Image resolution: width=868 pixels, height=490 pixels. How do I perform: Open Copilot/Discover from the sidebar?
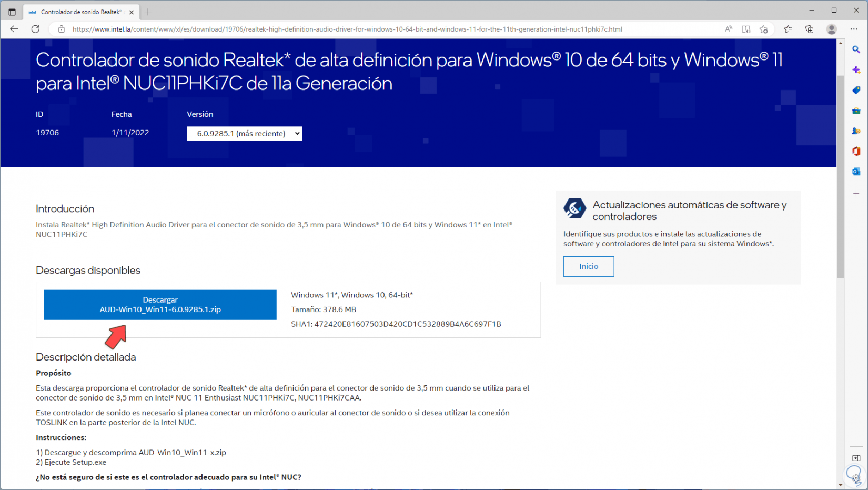pyautogui.click(x=856, y=69)
